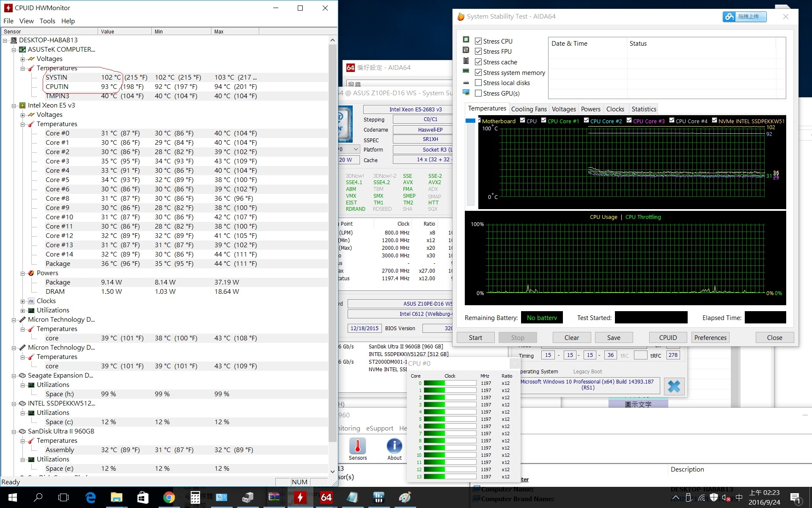Open Calculator from taskbar
The height and width of the screenshot is (508, 812).
195,497
